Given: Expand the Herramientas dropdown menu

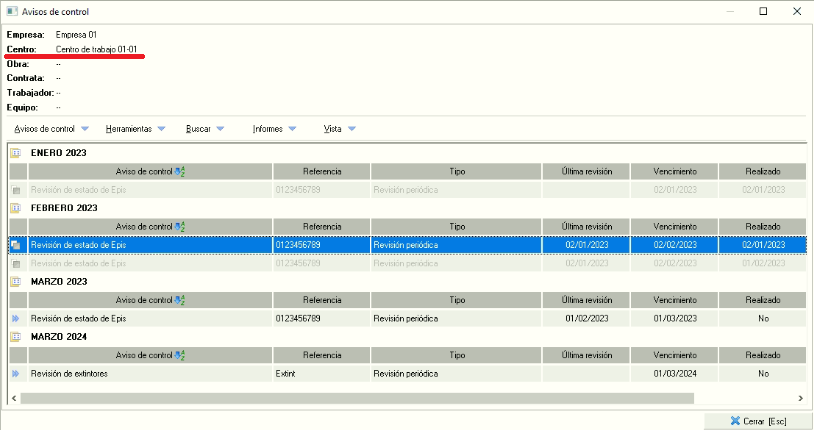Looking at the screenshot, I should (x=136, y=129).
